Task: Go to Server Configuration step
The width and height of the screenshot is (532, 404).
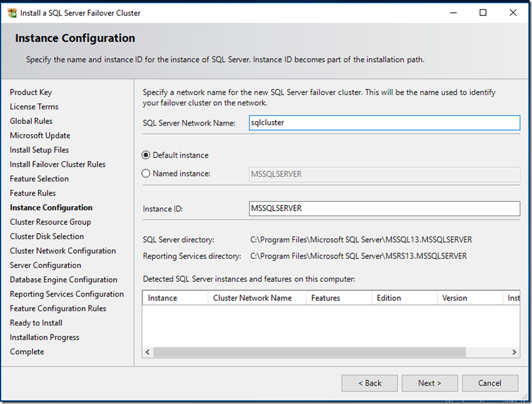Action: (45, 265)
